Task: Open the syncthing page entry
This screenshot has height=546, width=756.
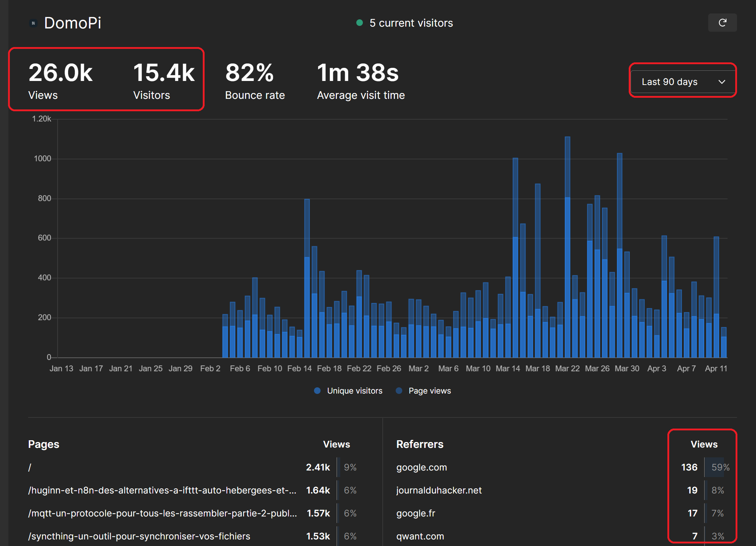Action: click(x=139, y=536)
